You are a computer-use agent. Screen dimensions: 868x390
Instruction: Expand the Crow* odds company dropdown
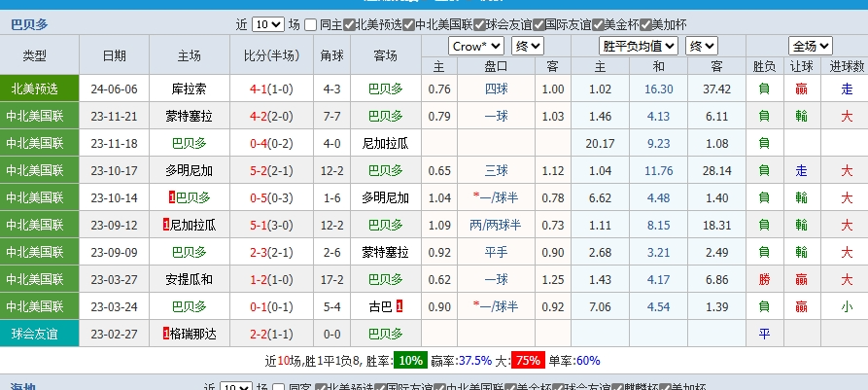(476, 46)
